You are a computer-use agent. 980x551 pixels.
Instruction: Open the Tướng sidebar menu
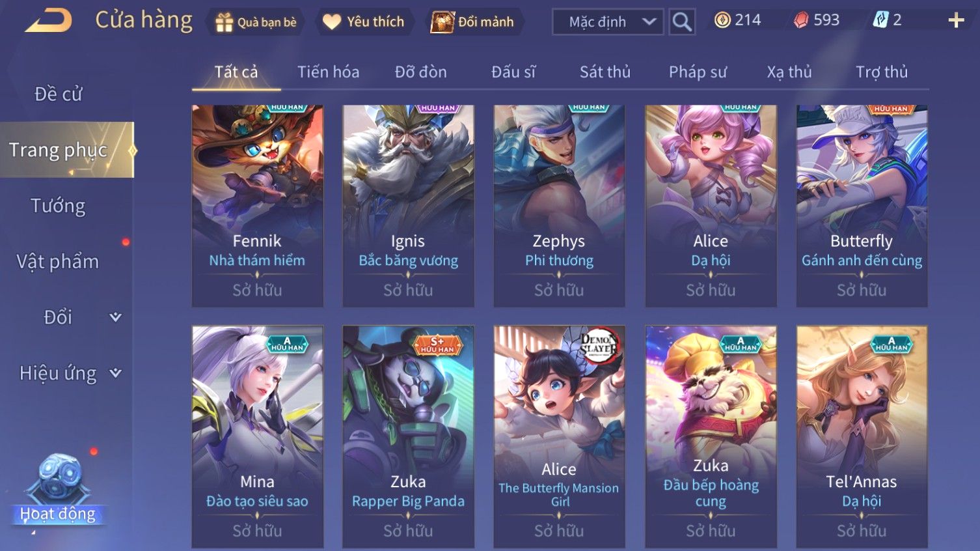coord(58,206)
